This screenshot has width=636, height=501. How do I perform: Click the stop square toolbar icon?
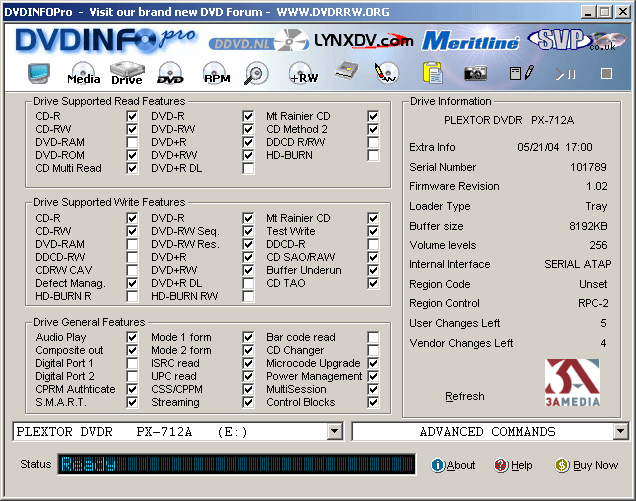pos(606,74)
